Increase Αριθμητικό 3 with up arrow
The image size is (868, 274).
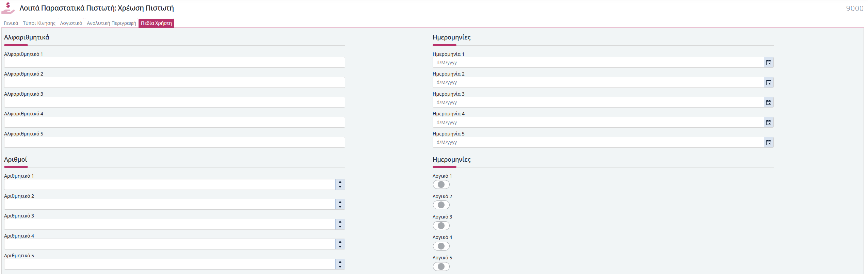tap(340, 222)
